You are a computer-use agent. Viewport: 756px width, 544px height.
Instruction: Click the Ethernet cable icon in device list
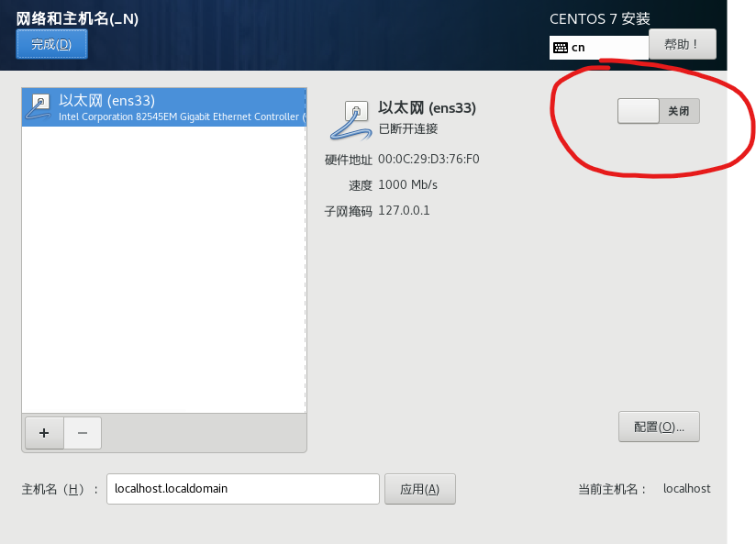click(39, 107)
